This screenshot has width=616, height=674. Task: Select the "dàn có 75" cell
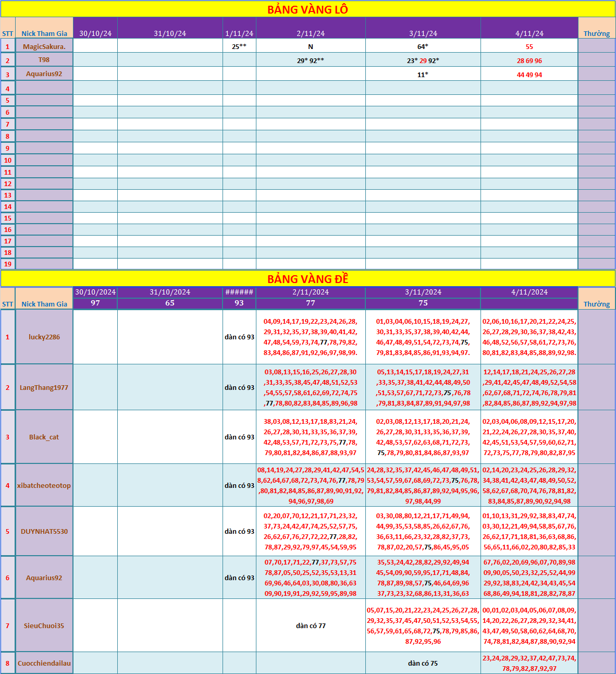point(423,663)
